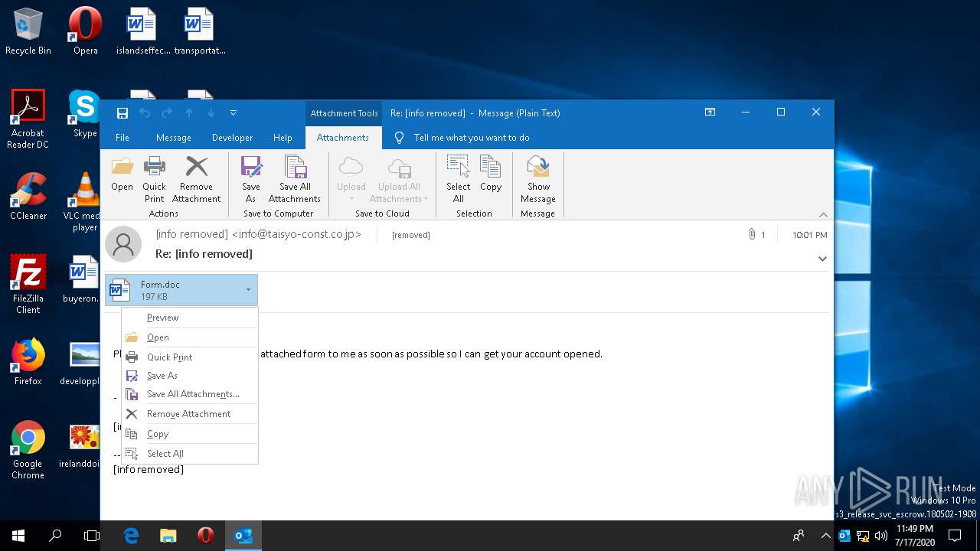Click the Redo arrow in title bar
Screen dimensions: 980x551
[x=167, y=113]
